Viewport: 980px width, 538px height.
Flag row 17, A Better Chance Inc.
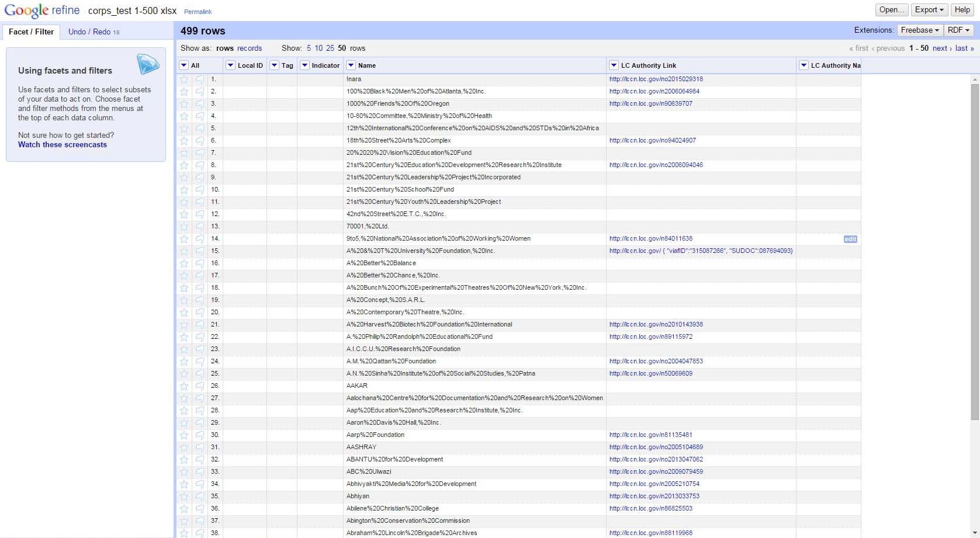click(x=200, y=275)
